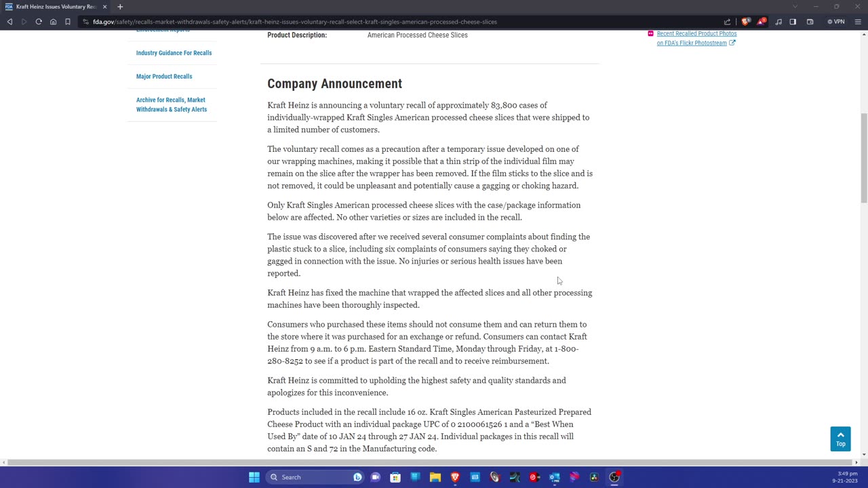868x488 pixels.
Task: Open Recent Recalled Product Photos Flickr link
Action: tap(696, 38)
